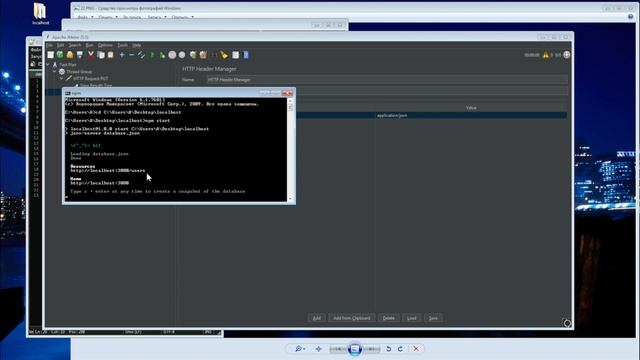Open the Открыть dropdown in photo viewer
The width and height of the screenshot is (640, 360).
pos(182,18)
